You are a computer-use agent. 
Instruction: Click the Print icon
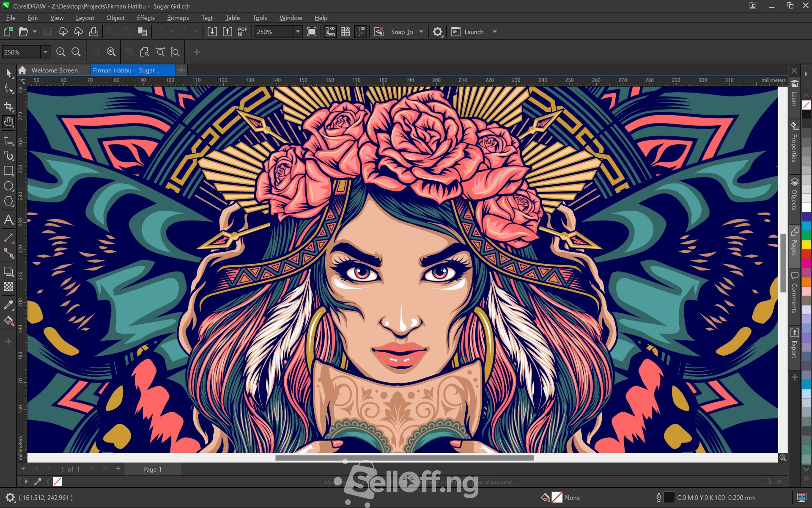93,32
